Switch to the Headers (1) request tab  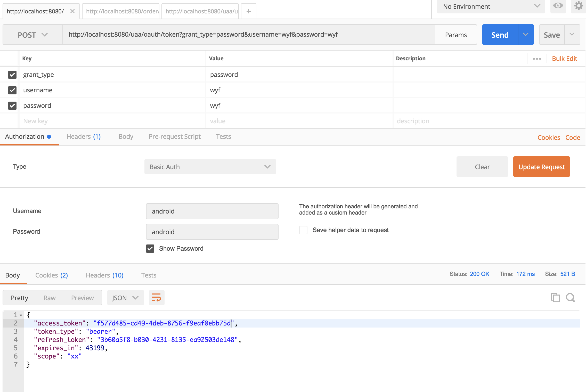point(84,137)
